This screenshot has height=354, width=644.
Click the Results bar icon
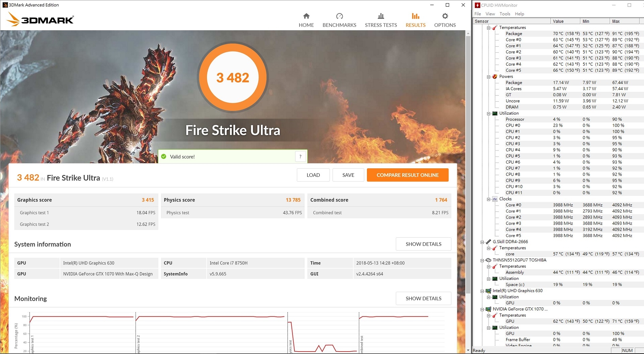pyautogui.click(x=416, y=16)
